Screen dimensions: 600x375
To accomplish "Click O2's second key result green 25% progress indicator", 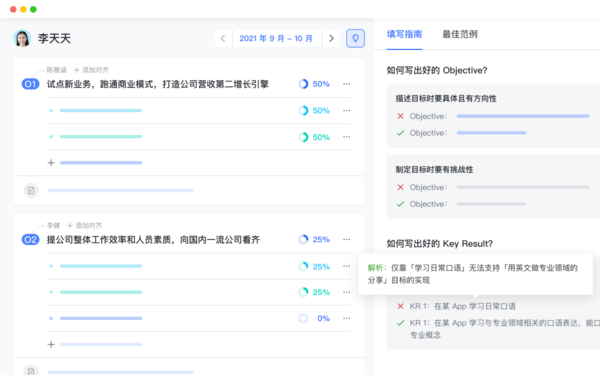I will [x=314, y=292].
